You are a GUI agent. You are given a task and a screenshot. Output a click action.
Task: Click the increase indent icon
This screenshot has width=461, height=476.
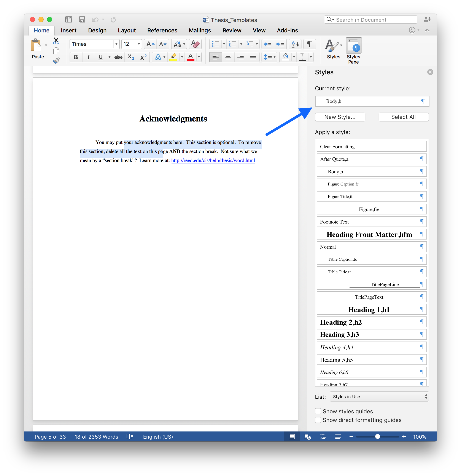click(280, 44)
